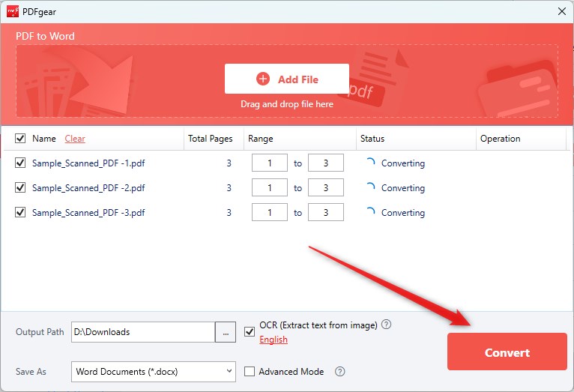
Task: Edit start page for Sample_Scanned_PDF -1.pdf
Action: pos(270,163)
